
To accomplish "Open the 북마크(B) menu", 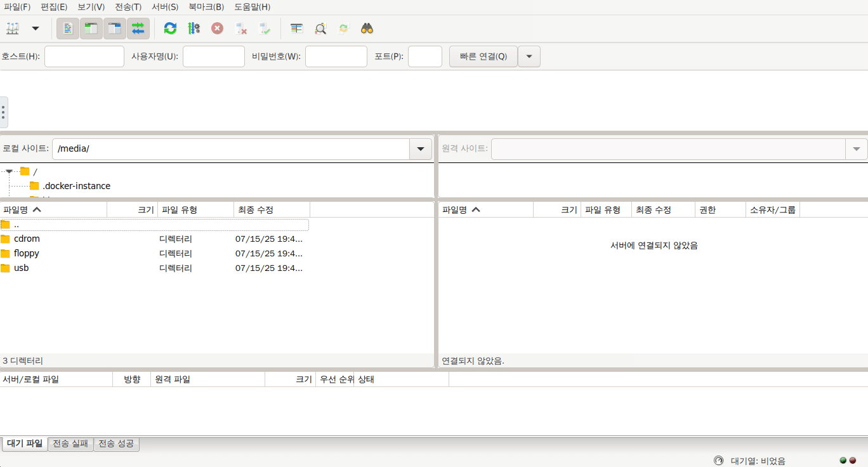I will (206, 7).
